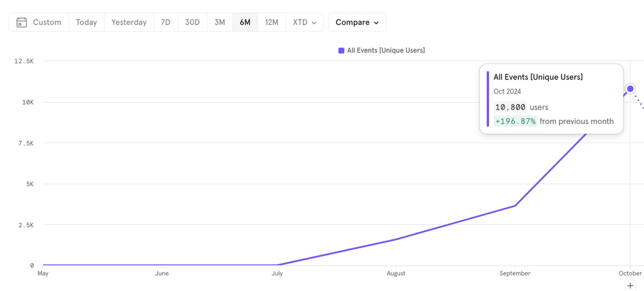Click the purple legend color square

(341, 50)
